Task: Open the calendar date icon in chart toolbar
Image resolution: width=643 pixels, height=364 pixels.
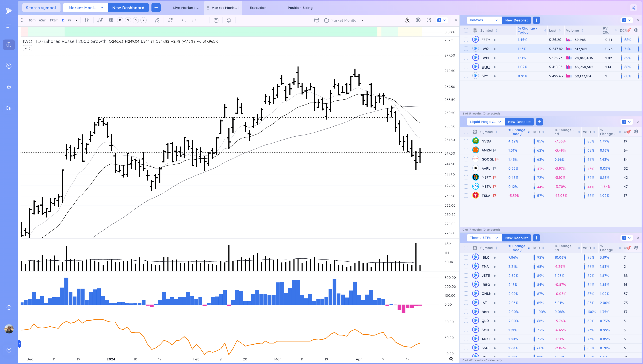Action: pyautogui.click(x=216, y=20)
